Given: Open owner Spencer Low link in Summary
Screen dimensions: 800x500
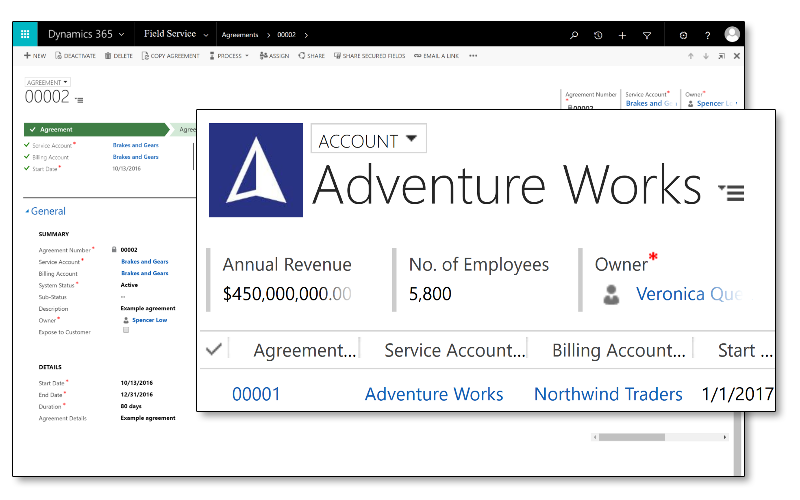Looking at the screenshot, I should 149,320.
